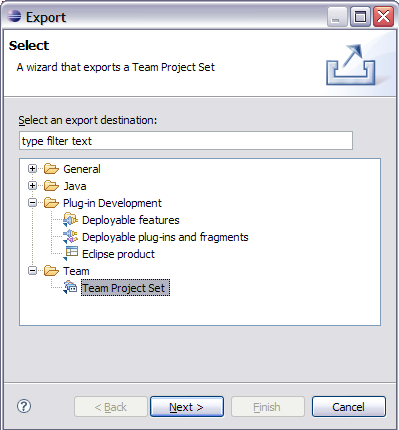Select Deployable features entry

131,220
